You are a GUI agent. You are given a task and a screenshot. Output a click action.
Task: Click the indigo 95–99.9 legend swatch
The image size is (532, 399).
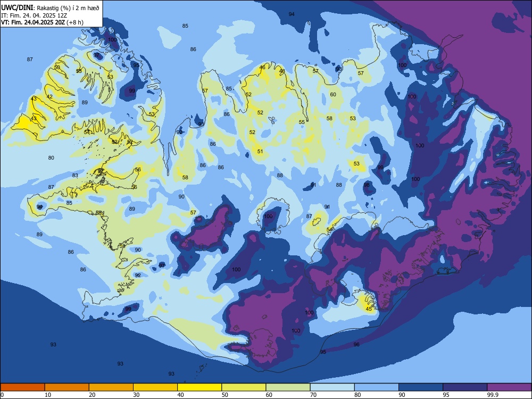(x=465, y=387)
